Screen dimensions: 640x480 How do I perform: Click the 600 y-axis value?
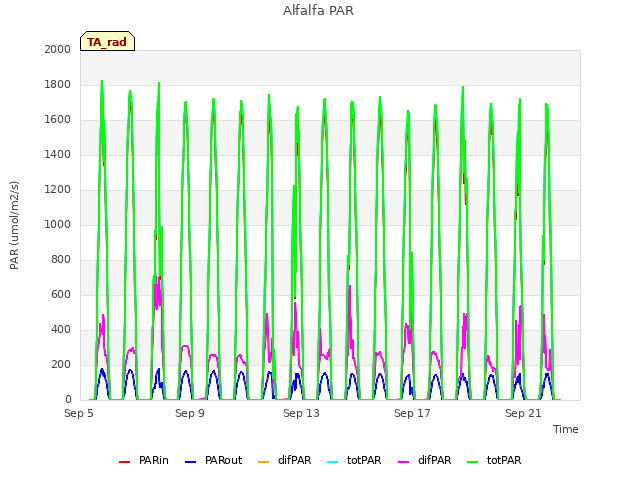[x=61, y=295]
